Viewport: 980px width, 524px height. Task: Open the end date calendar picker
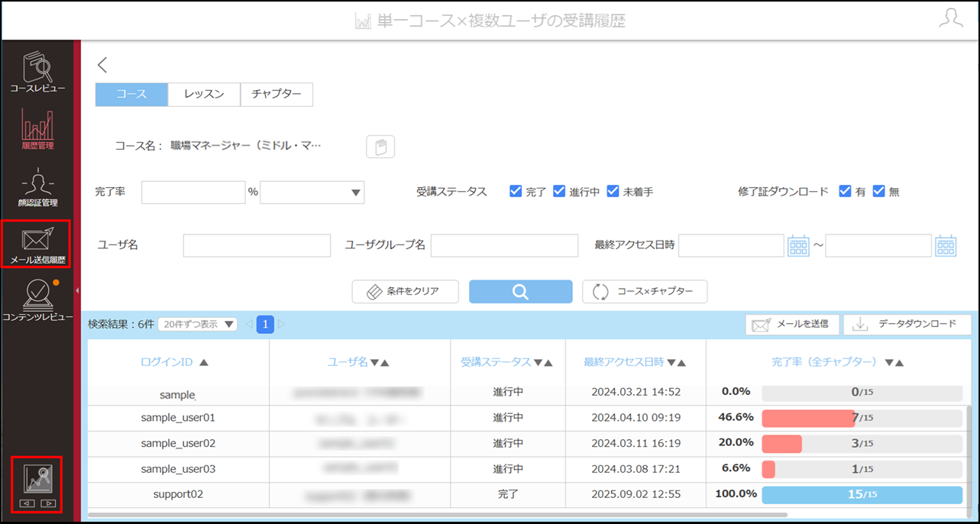[x=946, y=245]
